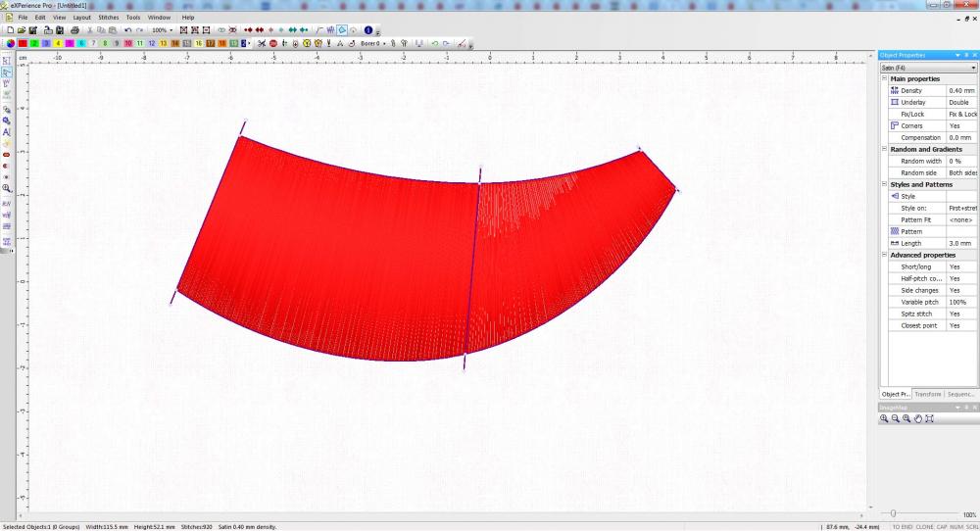Pick red color swatch number 1
Image resolution: width=980 pixels, height=531 pixels.
[x=22, y=43]
